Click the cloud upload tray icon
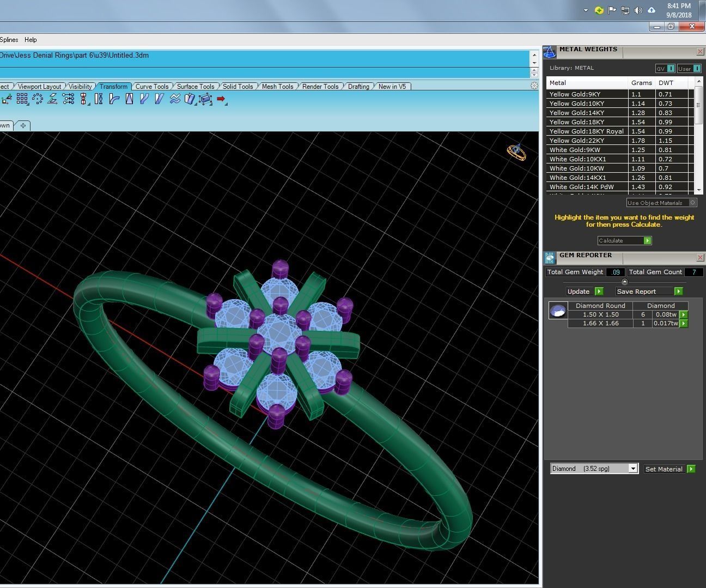 pos(652,10)
